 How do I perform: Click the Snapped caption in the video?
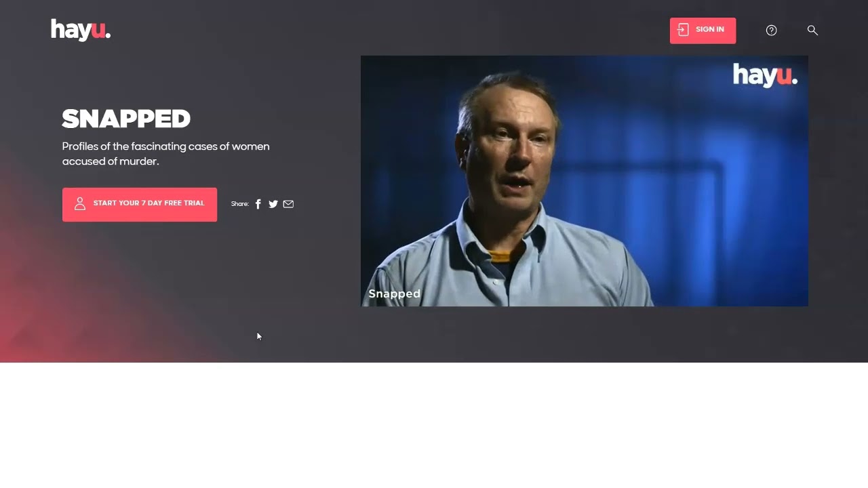point(395,293)
